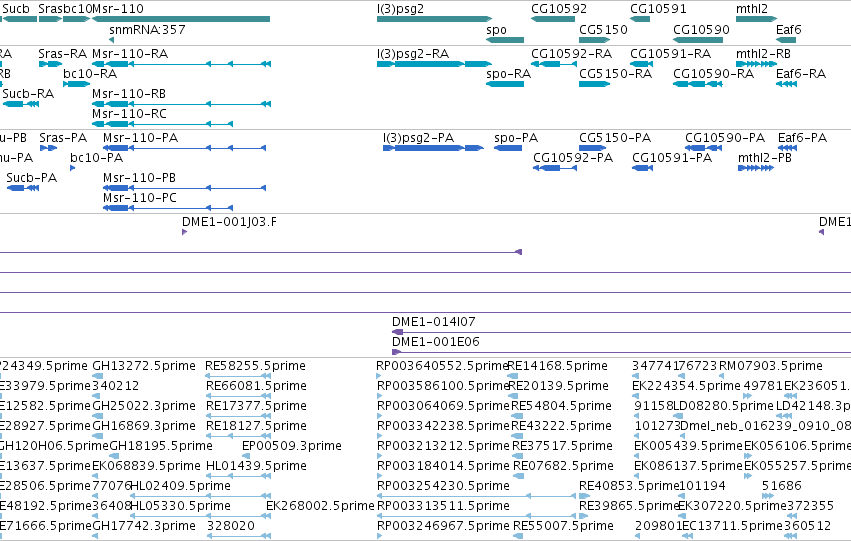The width and height of the screenshot is (851, 541).
Task: Open the CG10591-PA protein label
Action: coord(672,158)
